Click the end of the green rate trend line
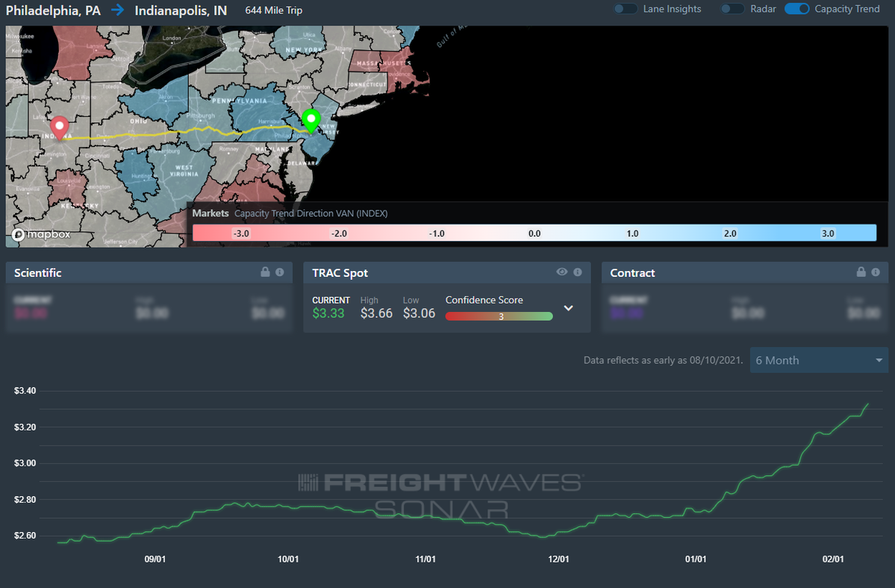Image resolution: width=895 pixels, height=588 pixels. tap(867, 404)
